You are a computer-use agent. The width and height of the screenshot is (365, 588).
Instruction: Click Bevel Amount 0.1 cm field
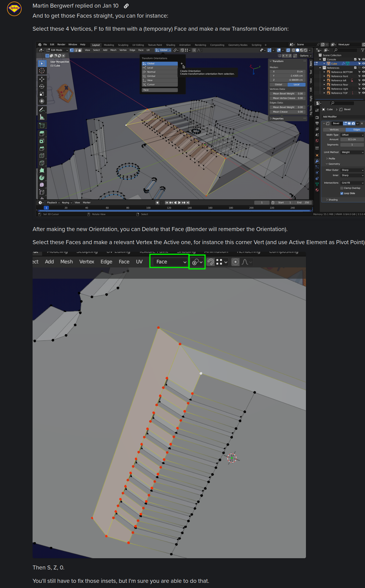click(x=352, y=139)
